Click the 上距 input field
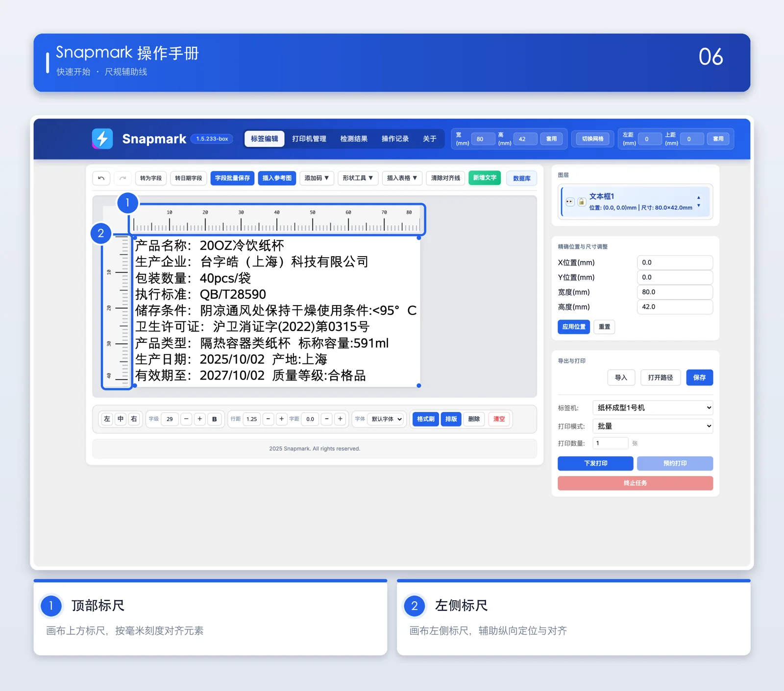This screenshot has height=691, width=784. [x=692, y=139]
